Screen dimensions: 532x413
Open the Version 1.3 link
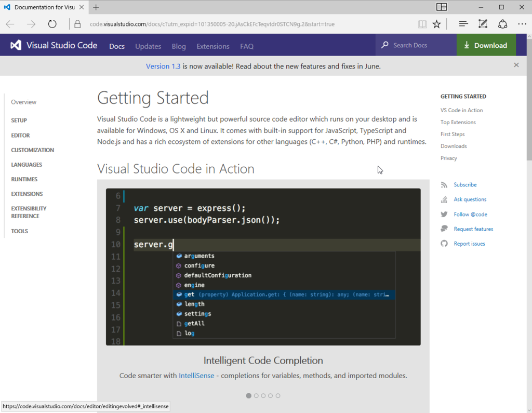(x=163, y=66)
